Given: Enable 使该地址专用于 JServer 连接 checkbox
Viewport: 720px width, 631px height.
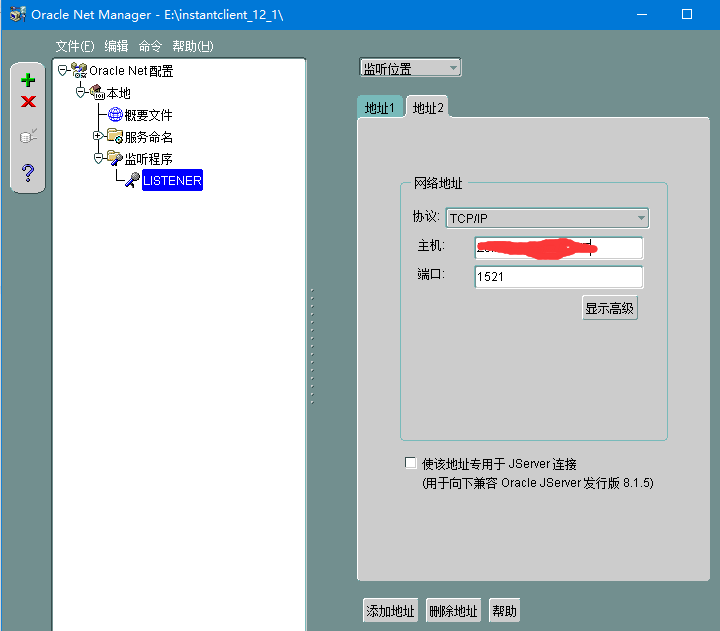Looking at the screenshot, I should coord(411,462).
